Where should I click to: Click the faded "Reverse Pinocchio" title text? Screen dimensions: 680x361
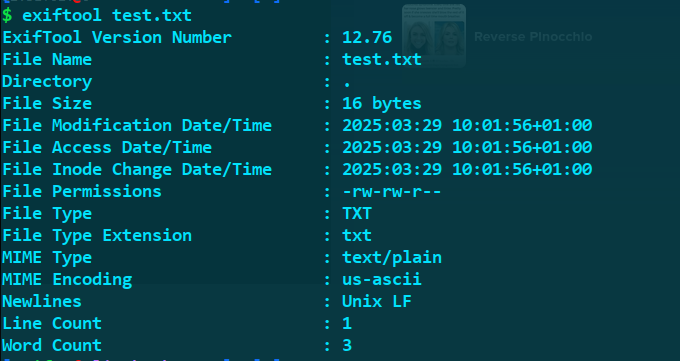click(533, 37)
